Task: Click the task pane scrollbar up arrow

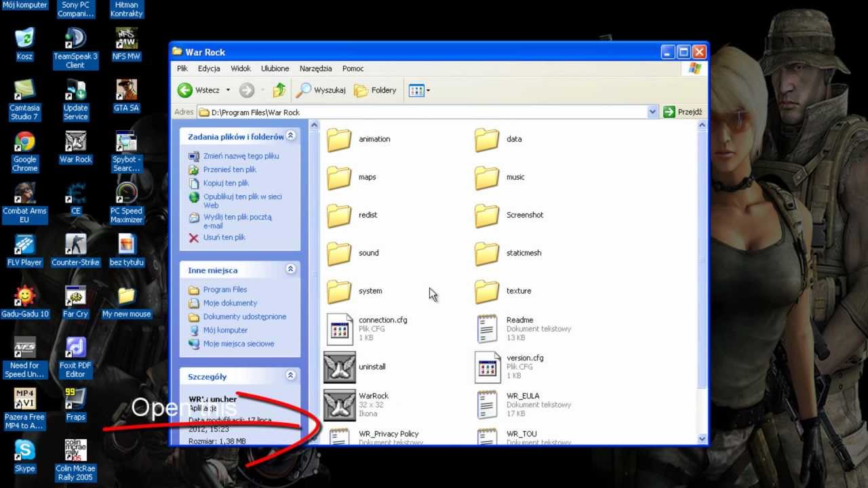Action: 314,125
